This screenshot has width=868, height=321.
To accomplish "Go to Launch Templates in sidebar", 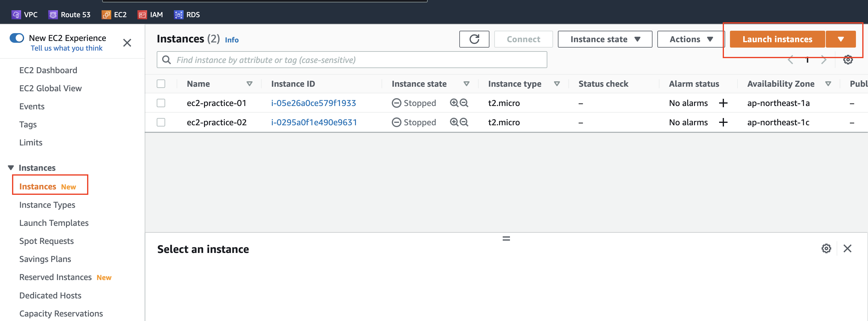I will (54, 223).
